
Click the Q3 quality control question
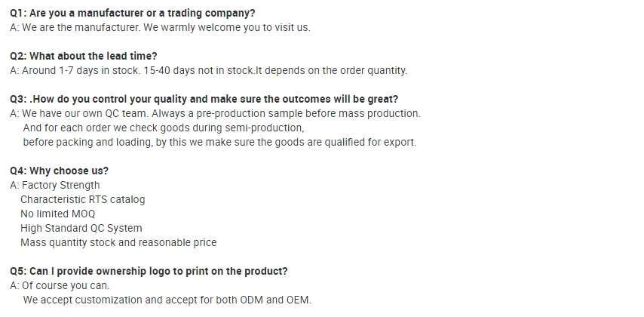(x=204, y=99)
